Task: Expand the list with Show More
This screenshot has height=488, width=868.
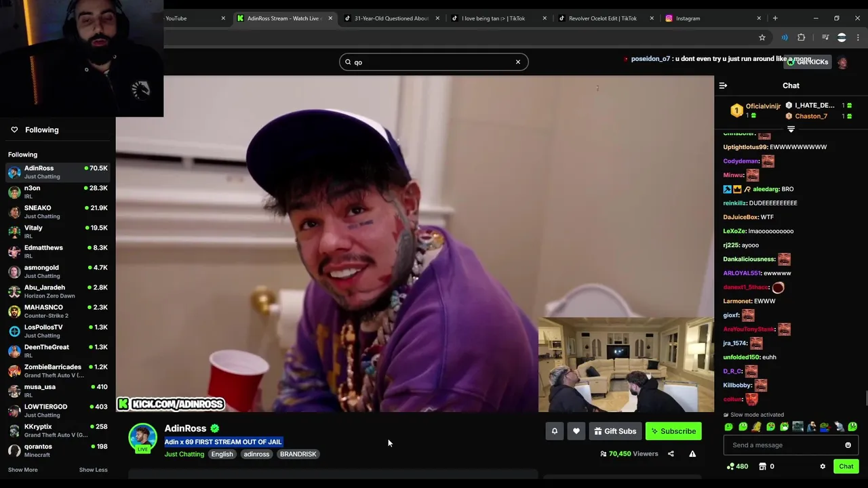Action: 22,470
